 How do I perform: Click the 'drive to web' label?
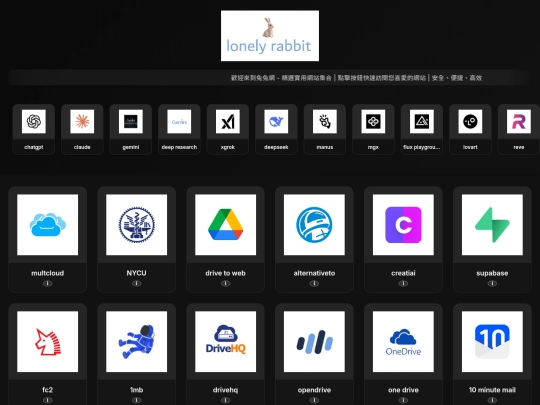click(226, 273)
